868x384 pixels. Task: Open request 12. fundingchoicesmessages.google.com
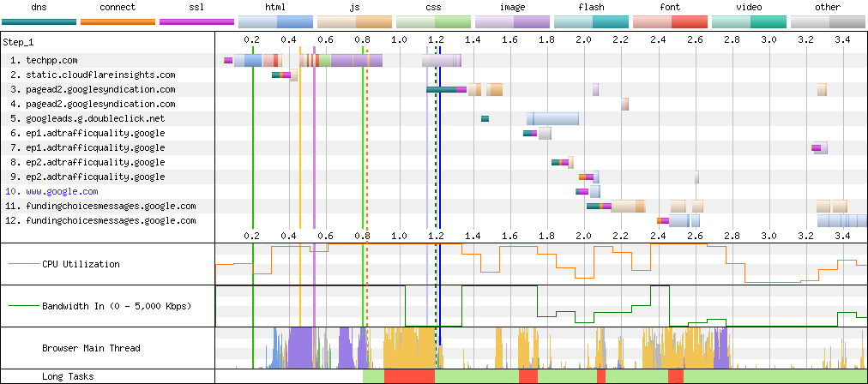tap(100, 221)
